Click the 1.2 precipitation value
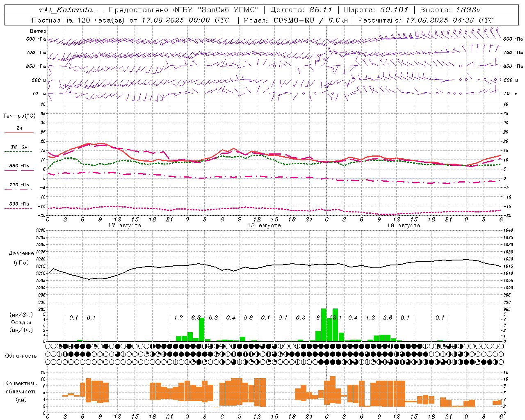This screenshot has width=525, height=420. (x=370, y=318)
